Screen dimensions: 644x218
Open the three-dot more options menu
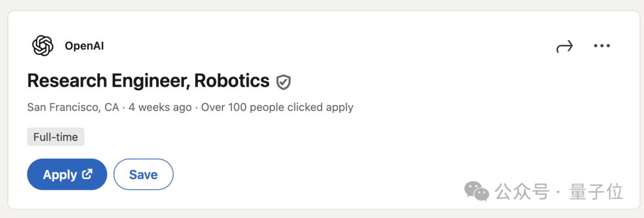(x=602, y=45)
